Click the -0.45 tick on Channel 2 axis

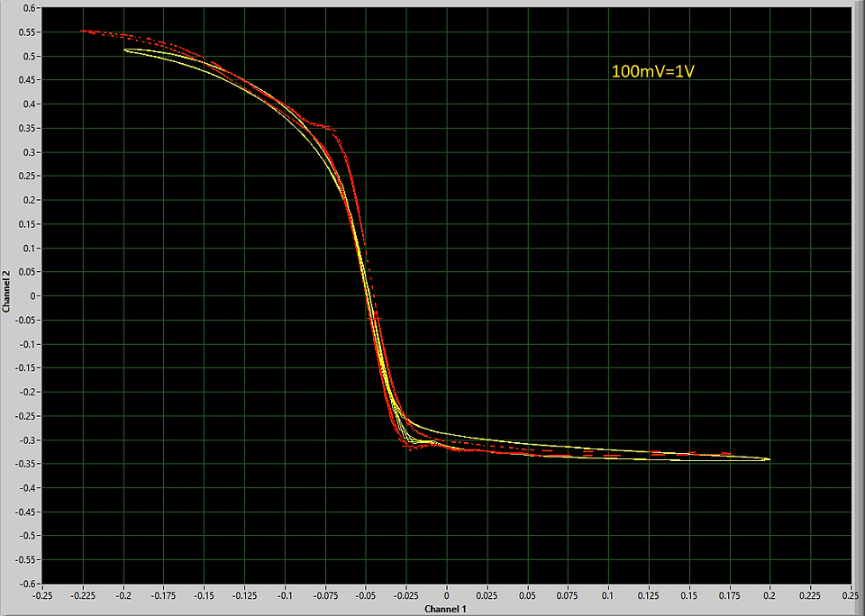point(25,512)
